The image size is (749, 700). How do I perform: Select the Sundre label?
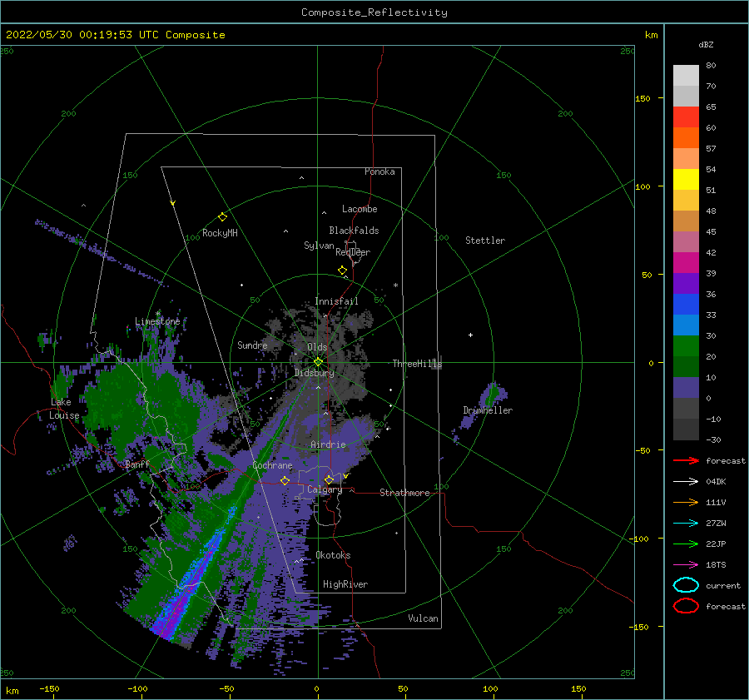252,345
